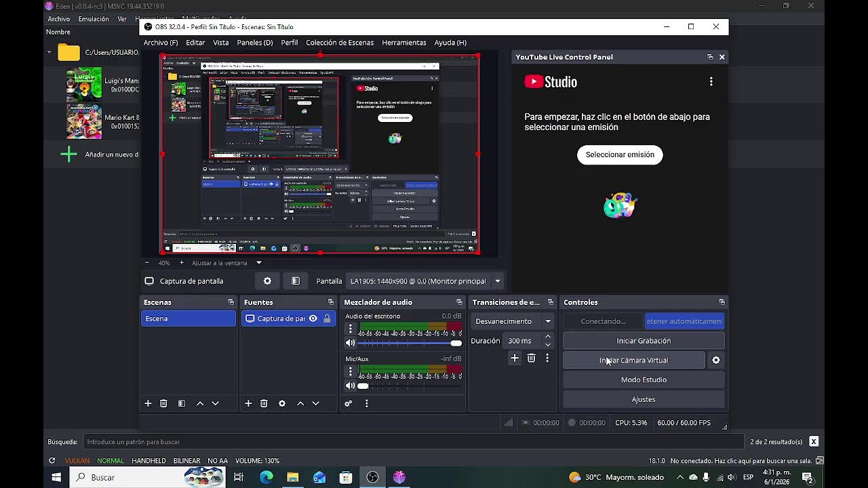This screenshot has width=868, height=488.
Task: Delete the selected scene with trash icon
Action: tap(163, 403)
